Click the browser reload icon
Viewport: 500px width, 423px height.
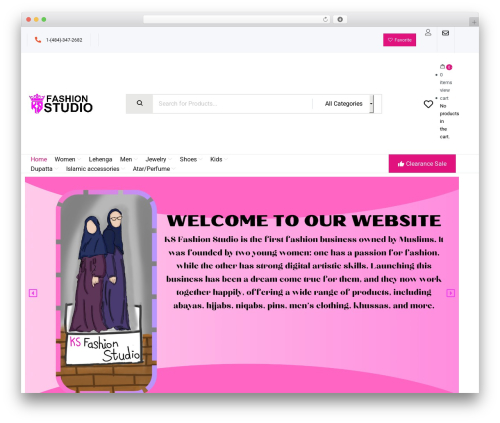325,20
